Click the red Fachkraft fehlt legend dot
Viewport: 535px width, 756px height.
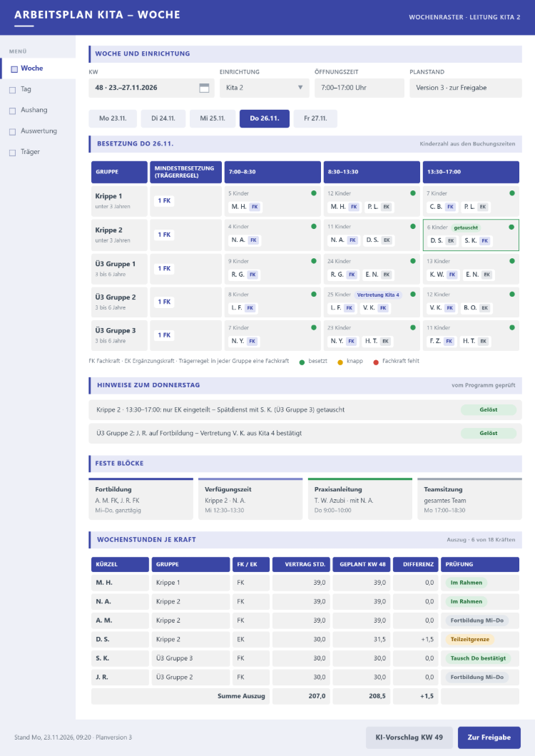click(376, 362)
